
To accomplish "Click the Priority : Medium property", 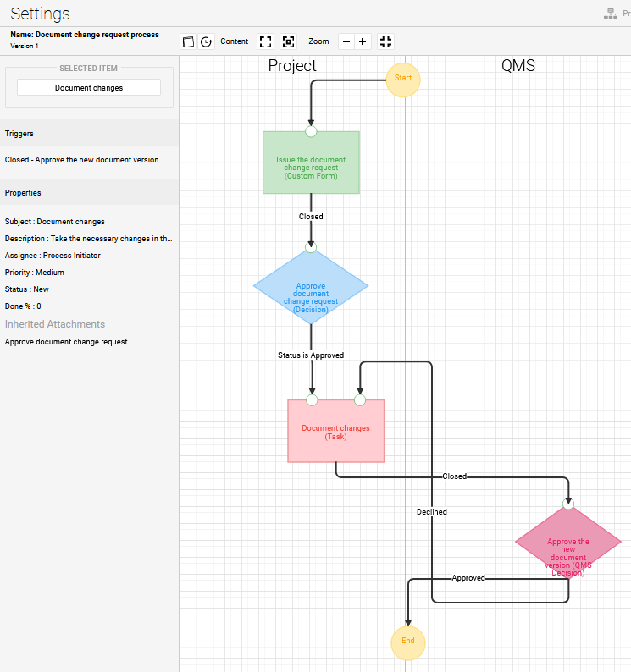I will tap(35, 273).
